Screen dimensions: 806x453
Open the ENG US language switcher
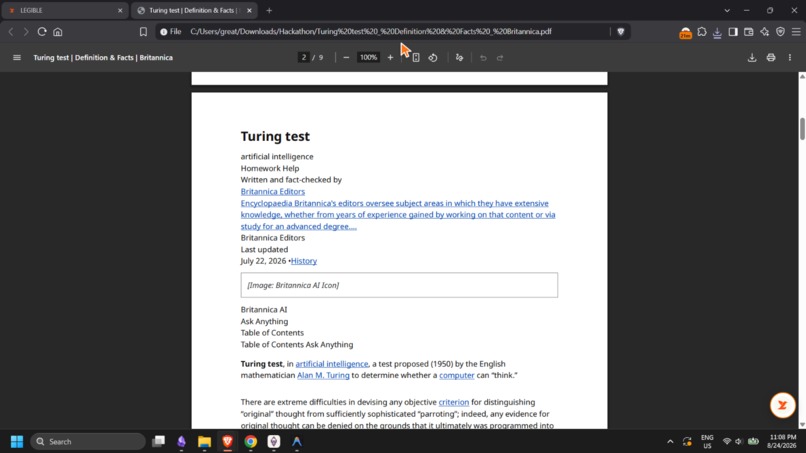pyautogui.click(x=707, y=441)
